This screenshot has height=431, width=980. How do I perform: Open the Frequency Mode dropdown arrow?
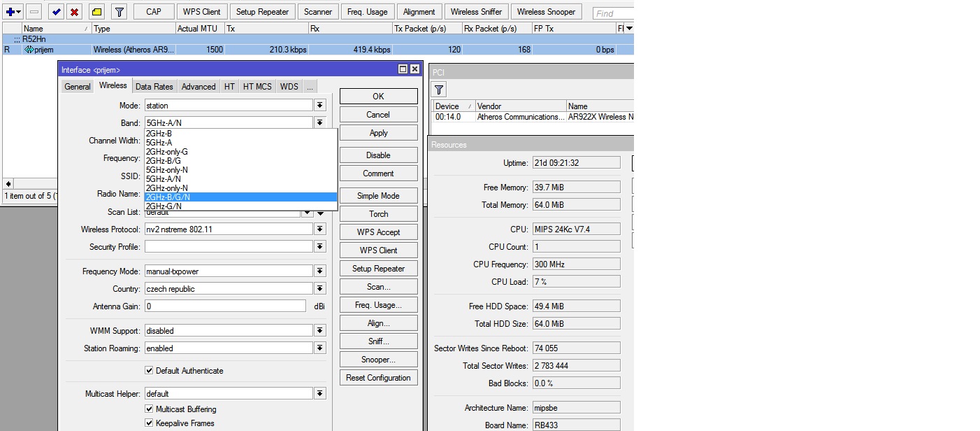click(319, 271)
